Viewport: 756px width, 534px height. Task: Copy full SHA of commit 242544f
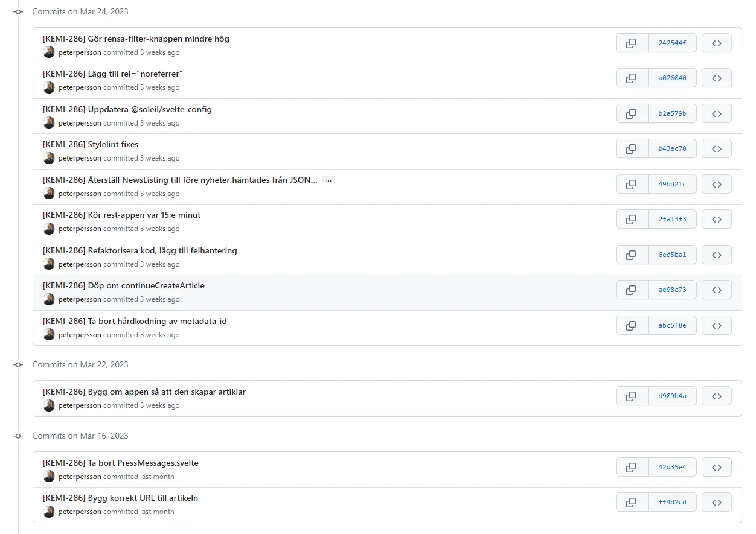pyautogui.click(x=632, y=43)
